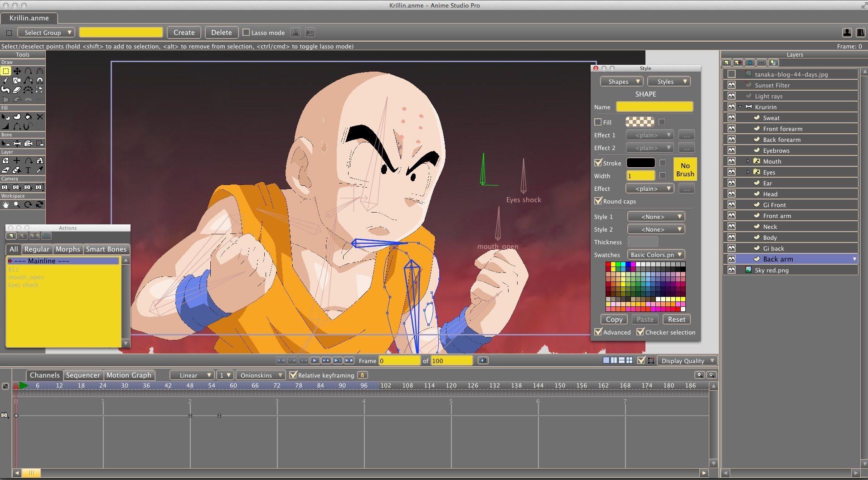Toggle the Lasso mode checkbox
The image size is (868, 480).
point(246,33)
